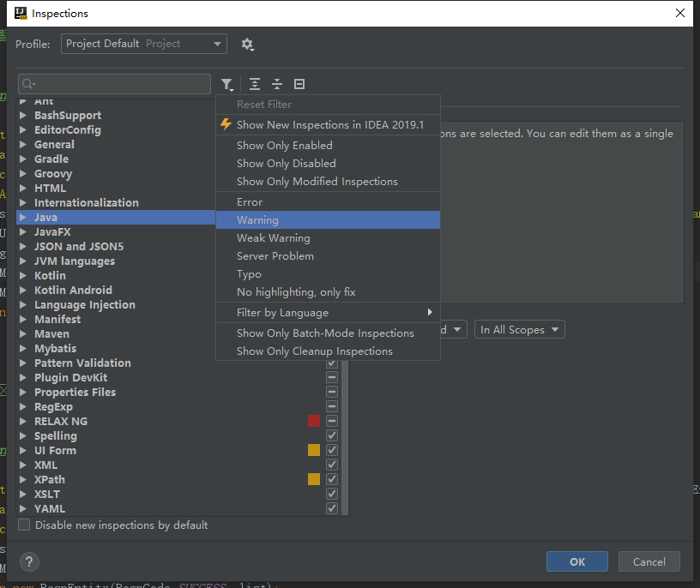Screen dimensions: 700x588
Task: Expand the Groovy tree node arrow
Action: (x=23, y=173)
